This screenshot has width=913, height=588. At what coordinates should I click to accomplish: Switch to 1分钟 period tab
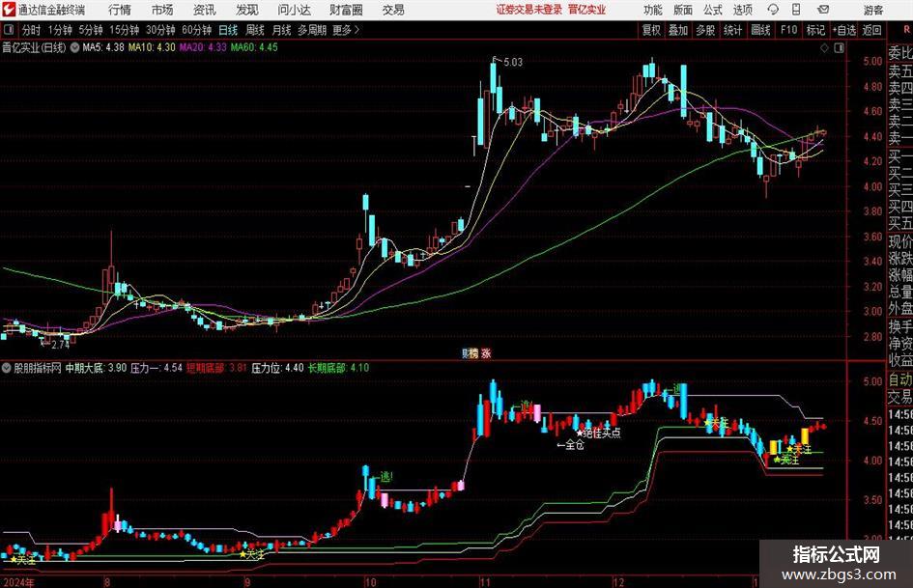(60, 30)
